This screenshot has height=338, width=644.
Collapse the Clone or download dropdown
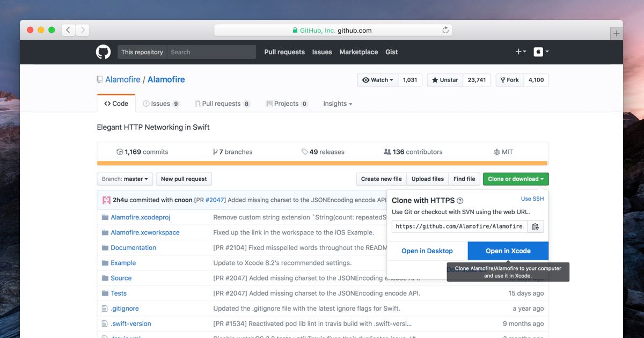pyautogui.click(x=515, y=179)
